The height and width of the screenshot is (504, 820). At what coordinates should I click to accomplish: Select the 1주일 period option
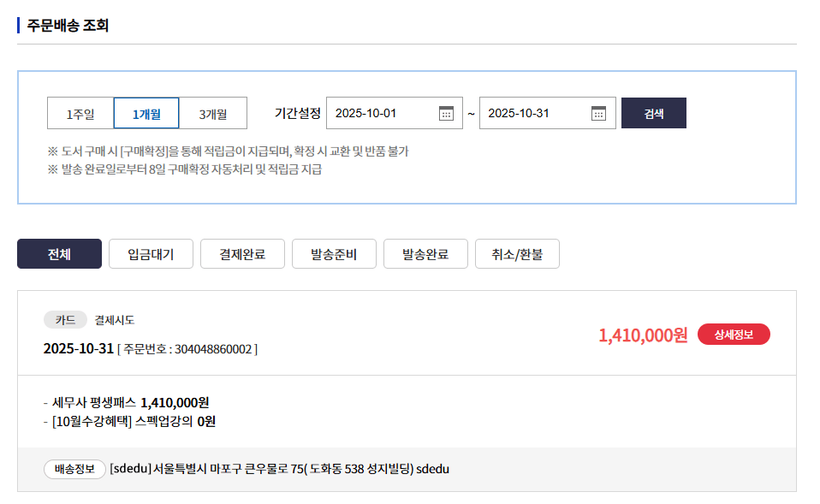pos(80,113)
